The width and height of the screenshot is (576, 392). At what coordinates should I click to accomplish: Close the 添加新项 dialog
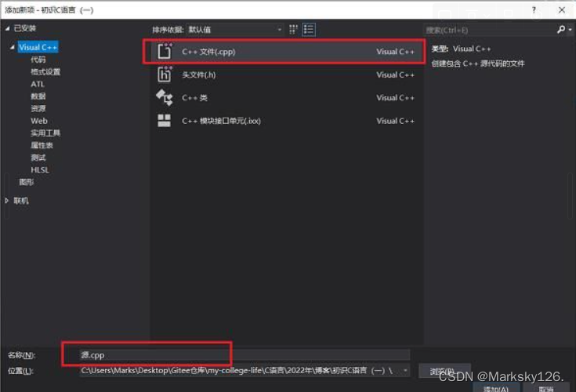click(562, 10)
